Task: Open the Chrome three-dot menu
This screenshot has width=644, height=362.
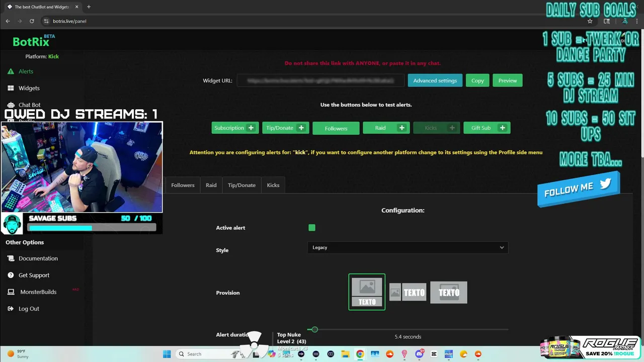Action: point(637,21)
